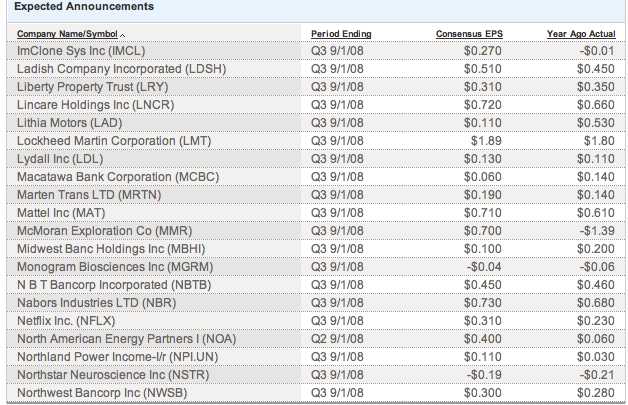Click the sort arrow beside Company Name/Symbol
Image resolution: width=628 pixels, height=405 pixels.
(124, 36)
